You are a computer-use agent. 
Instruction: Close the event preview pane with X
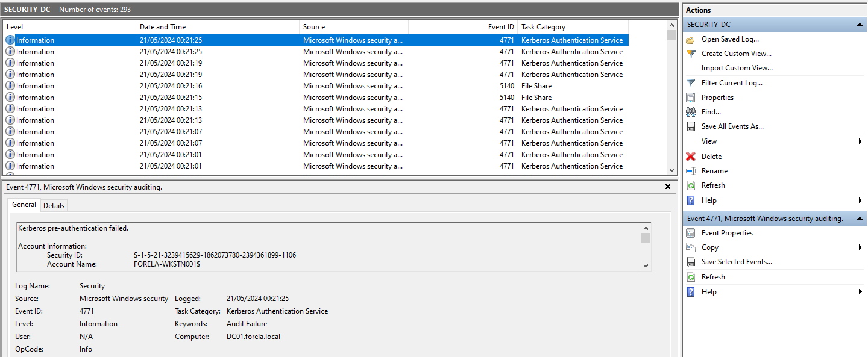(x=667, y=187)
